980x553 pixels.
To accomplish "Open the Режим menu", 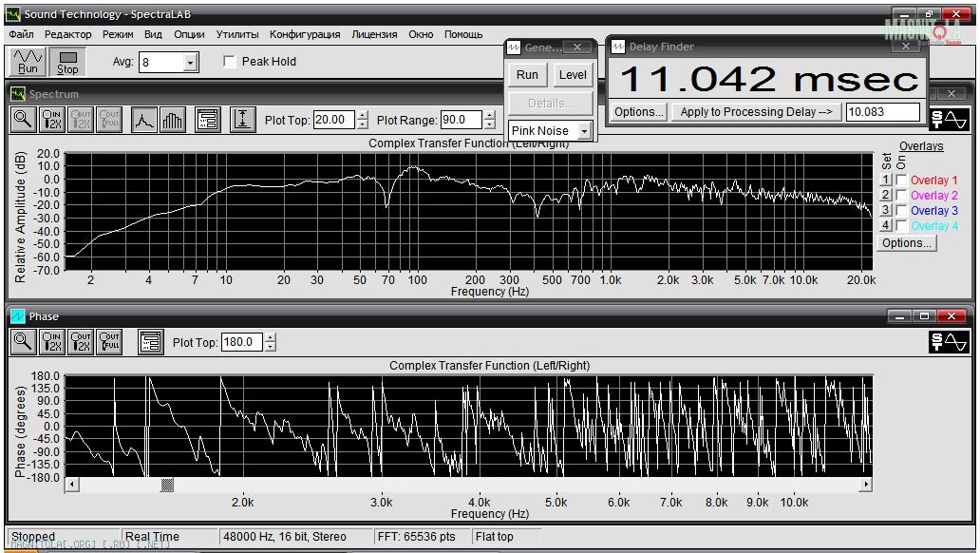I will coord(118,34).
